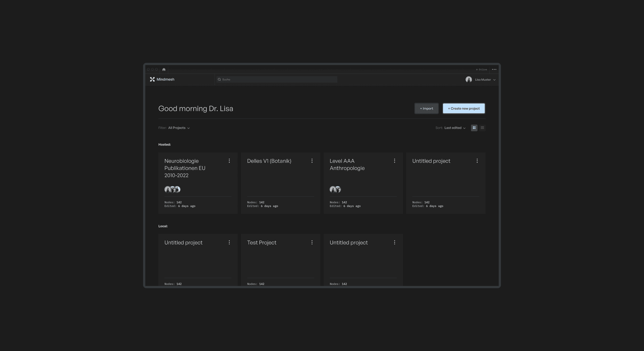Open kebab menu on Test Project card
Image resolution: width=644 pixels, height=351 pixels.
tap(312, 242)
